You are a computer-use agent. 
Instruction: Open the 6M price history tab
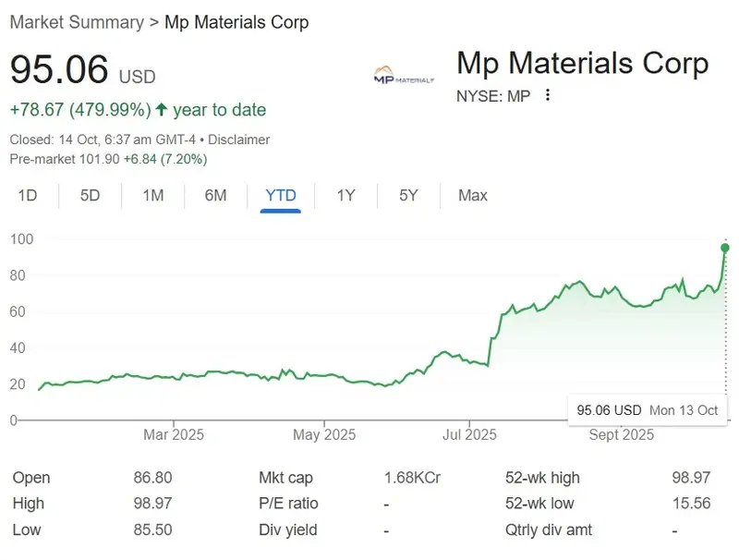(216, 196)
